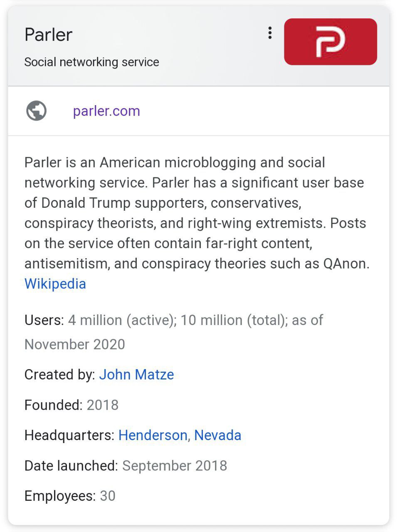
Task: Open the Nevada link
Action: (218, 435)
